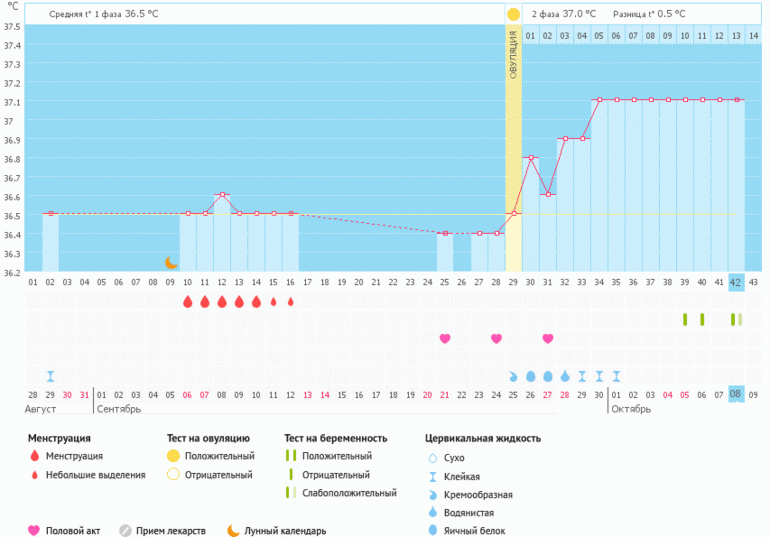This screenshot has height=537, width=770.
Task: Click the temperature point on cycle day 12
Action: coord(222,194)
